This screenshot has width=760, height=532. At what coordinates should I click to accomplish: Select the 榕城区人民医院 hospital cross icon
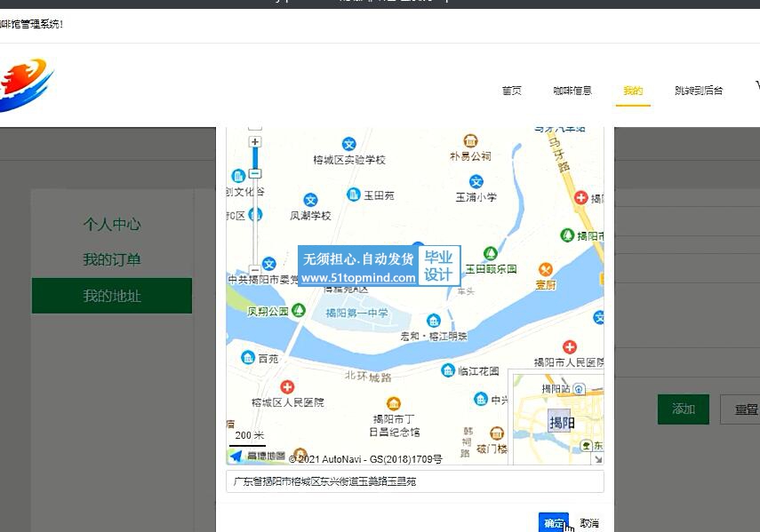click(287, 386)
